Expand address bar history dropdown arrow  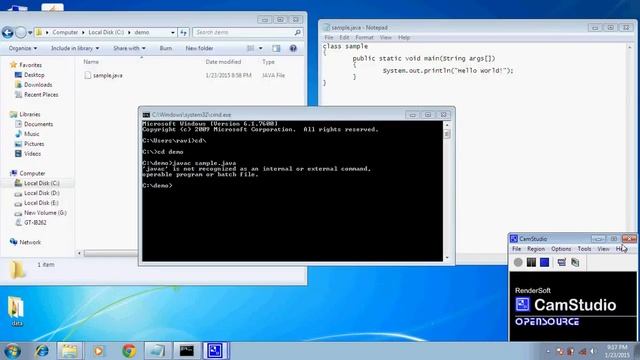point(173,32)
